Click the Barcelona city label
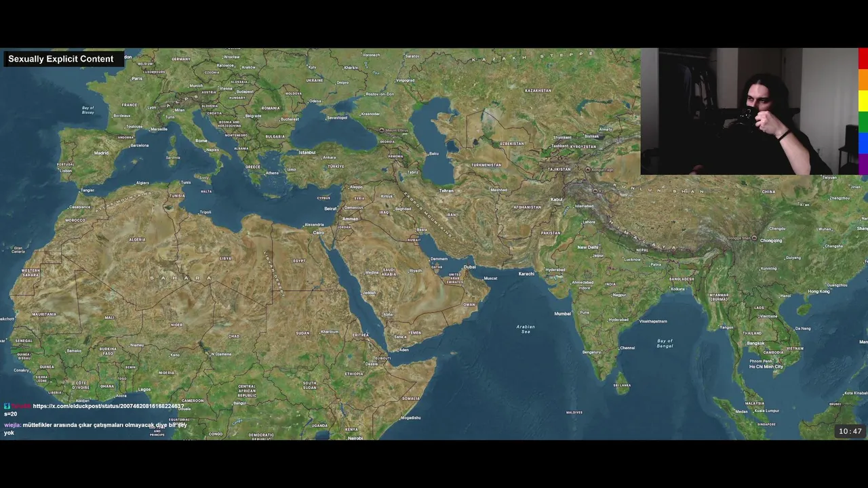 click(x=139, y=146)
